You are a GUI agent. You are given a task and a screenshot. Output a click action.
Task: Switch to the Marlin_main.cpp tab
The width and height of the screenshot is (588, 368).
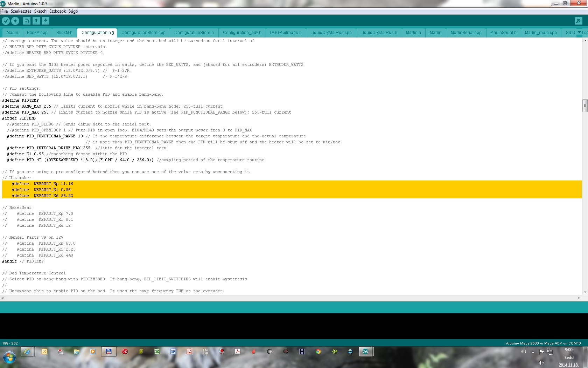(540, 33)
